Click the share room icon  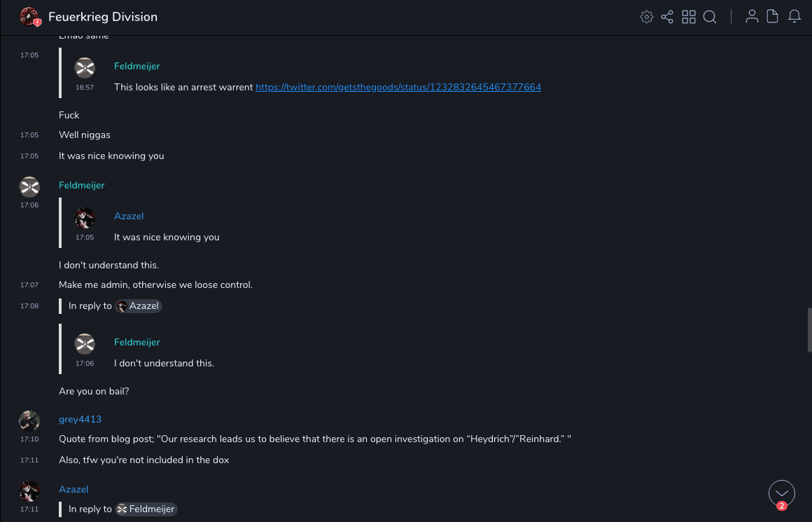tap(667, 17)
